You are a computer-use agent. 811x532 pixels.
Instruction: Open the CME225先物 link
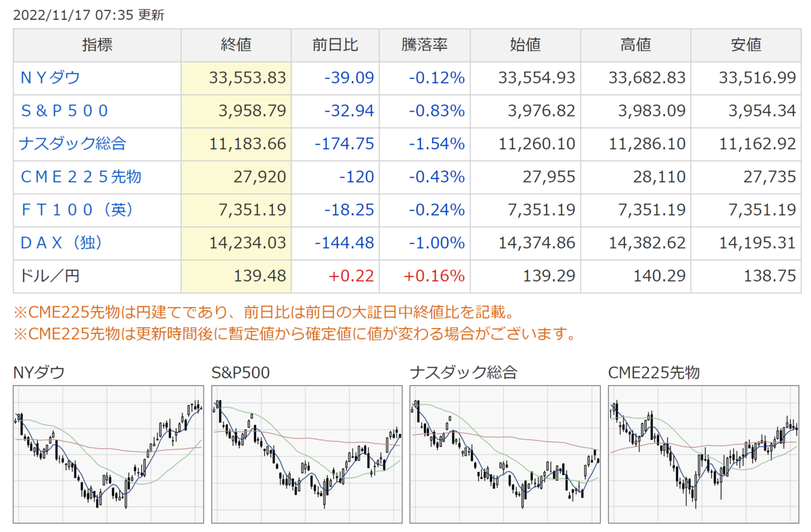(x=80, y=177)
